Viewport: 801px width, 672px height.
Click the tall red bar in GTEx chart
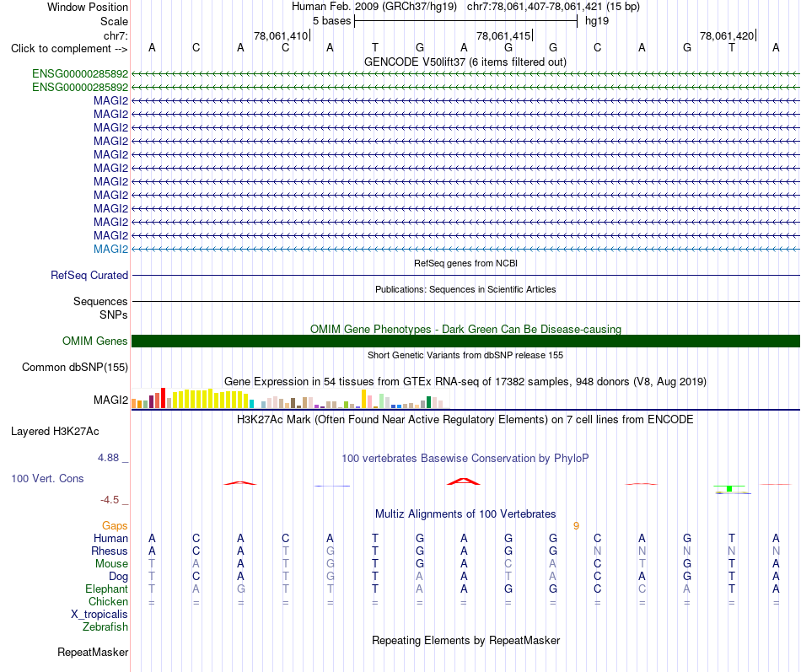[x=163, y=398]
